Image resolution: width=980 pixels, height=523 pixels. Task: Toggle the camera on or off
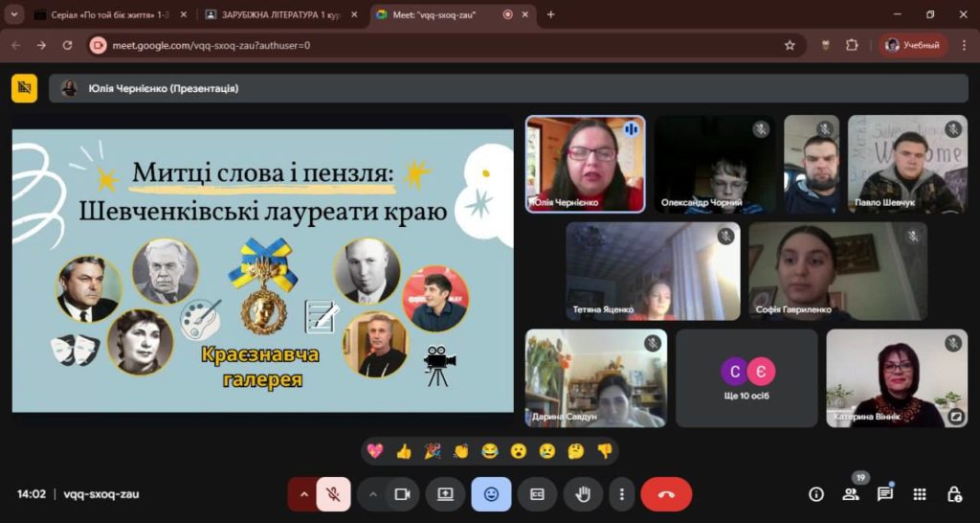click(x=402, y=494)
